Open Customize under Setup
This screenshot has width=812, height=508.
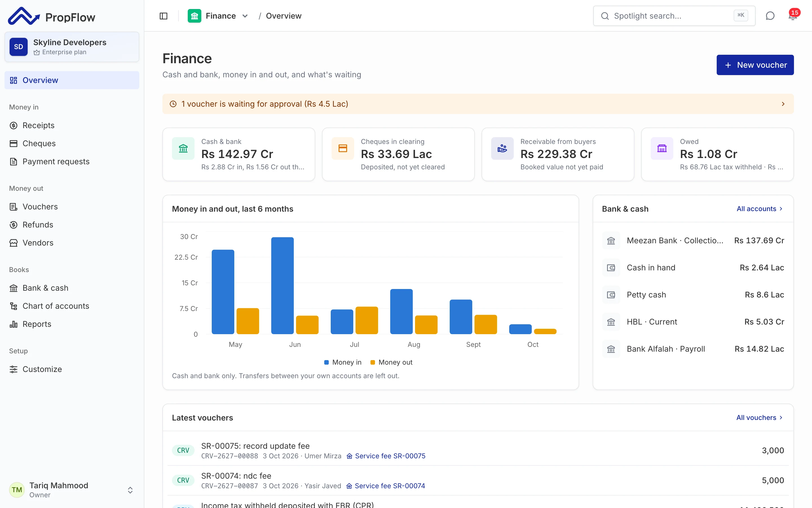point(72,369)
